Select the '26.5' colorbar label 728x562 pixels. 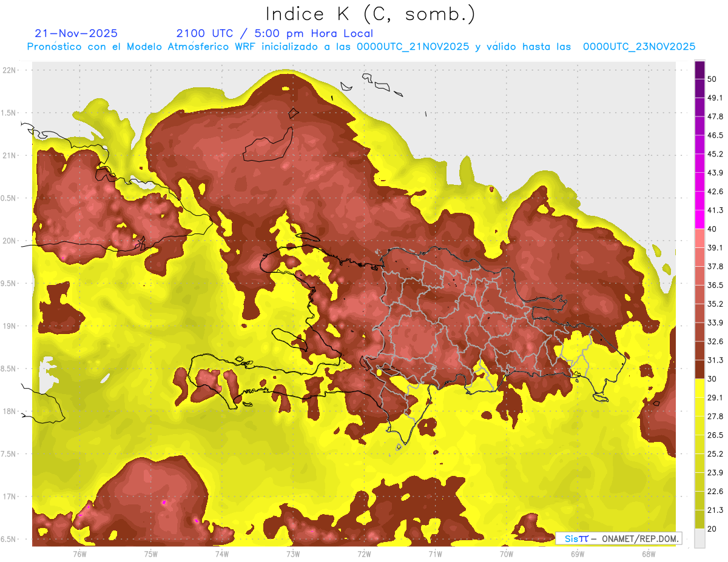715,435
